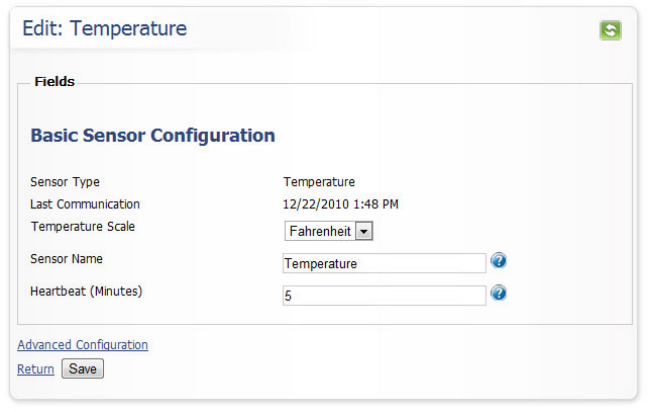The height and width of the screenshot is (412, 648).
Task: Open help icon beside Heartbeat field
Action: point(499,293)
